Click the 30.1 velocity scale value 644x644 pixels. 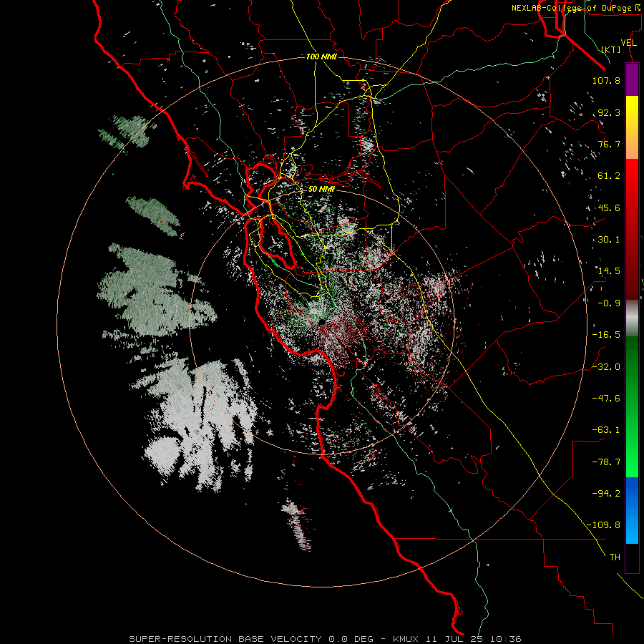click(609, 240)
